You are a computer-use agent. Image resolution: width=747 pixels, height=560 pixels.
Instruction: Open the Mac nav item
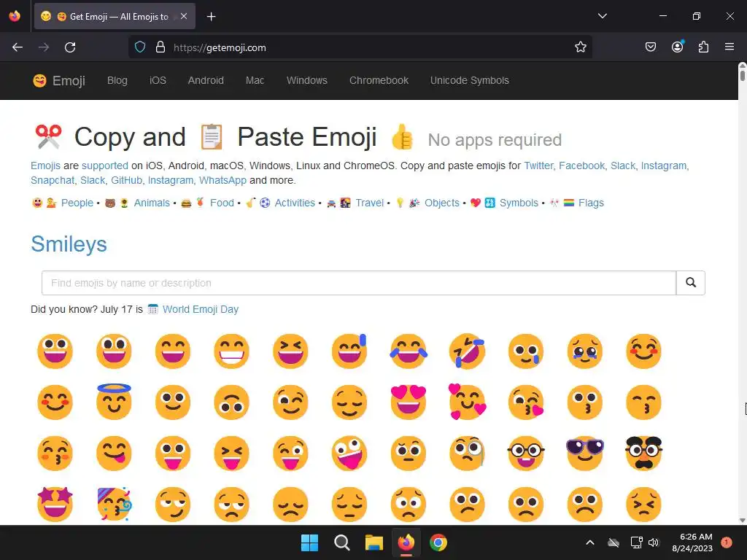pos(255,80)
